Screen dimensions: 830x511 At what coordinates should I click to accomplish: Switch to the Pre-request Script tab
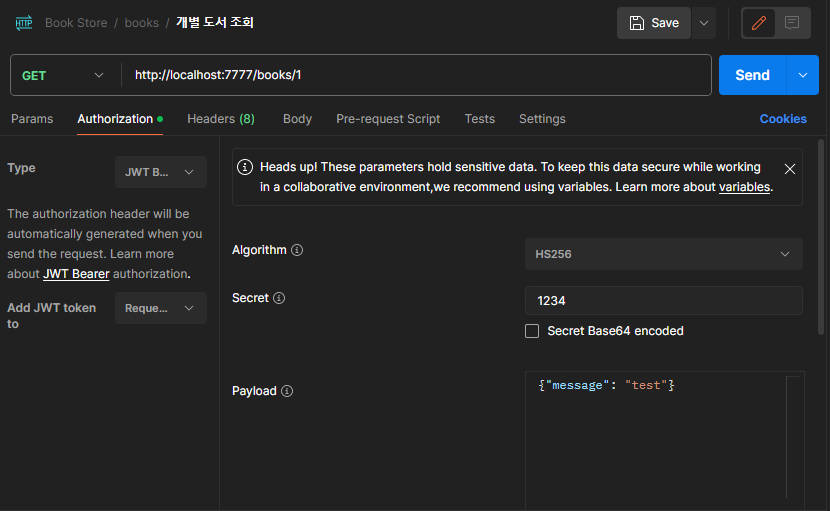pos(388,119)
